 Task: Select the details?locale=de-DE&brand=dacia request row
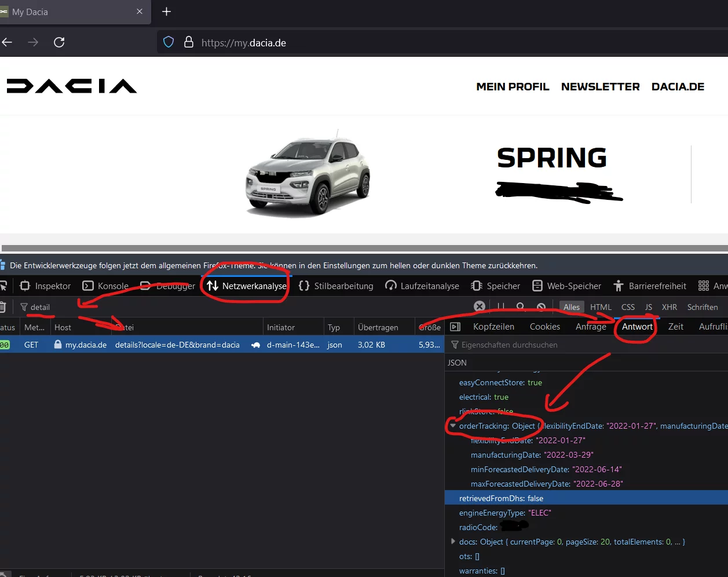222,345
